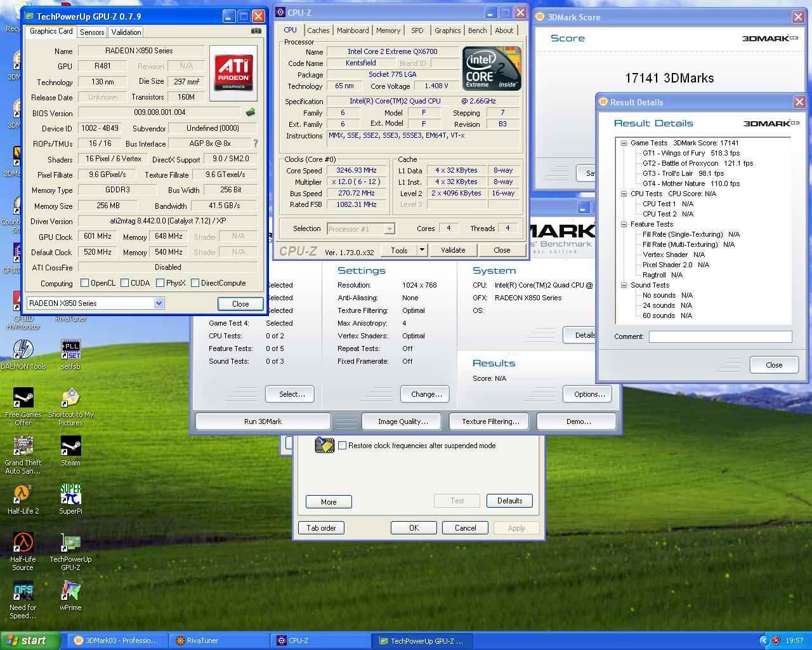
Task: Click the Run 3DMark button
Action: 263,421
